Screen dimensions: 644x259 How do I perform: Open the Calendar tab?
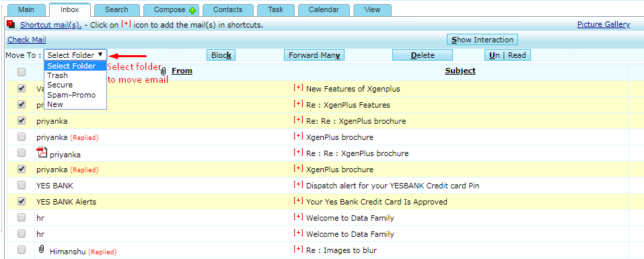click(x=324, y=10)
